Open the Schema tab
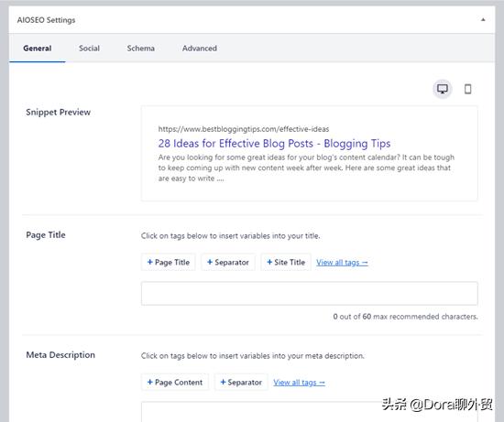 [140, 49]
